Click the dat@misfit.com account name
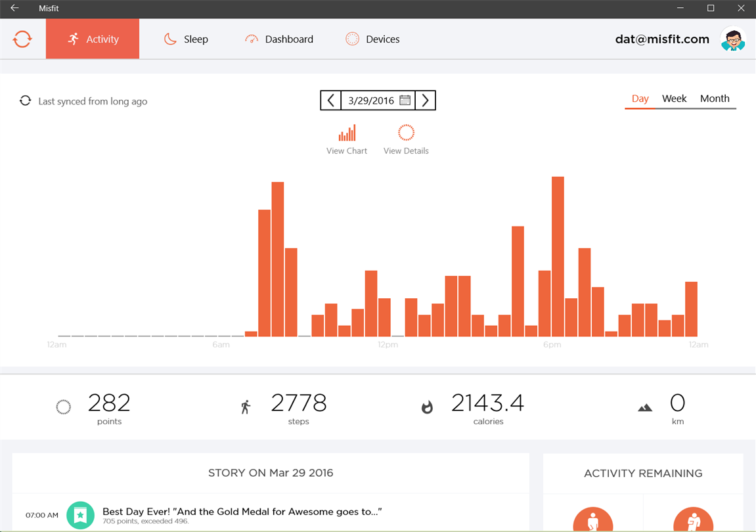This screenshot has height=532, width=756. click(662, 39)
